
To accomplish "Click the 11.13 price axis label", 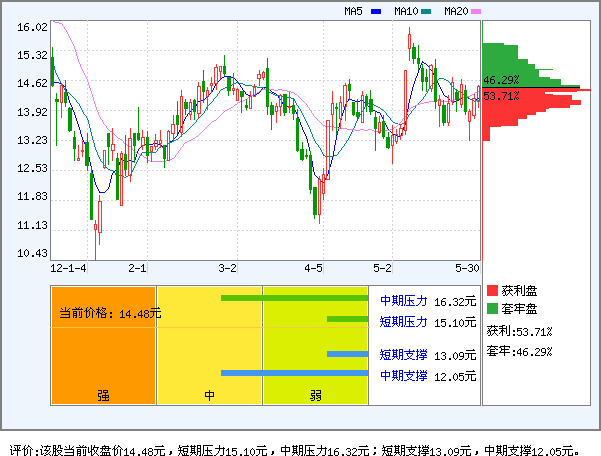I will [x=32, y=225].
